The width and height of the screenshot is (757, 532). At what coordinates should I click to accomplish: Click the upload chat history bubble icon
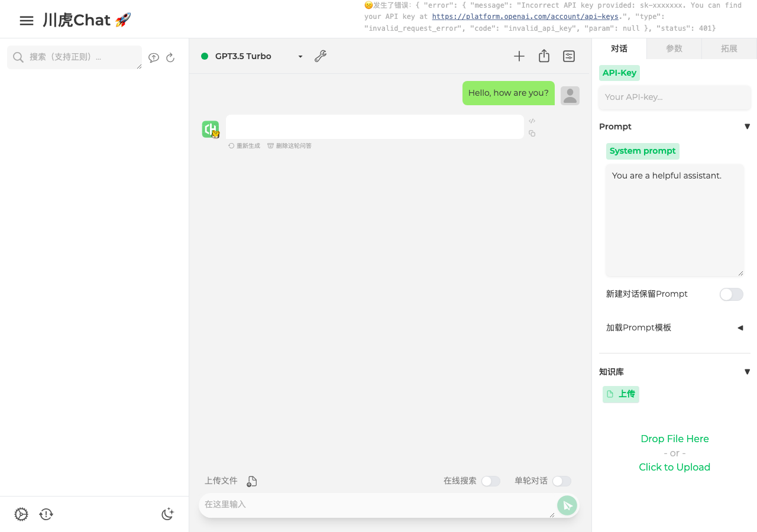coord(154,57)
